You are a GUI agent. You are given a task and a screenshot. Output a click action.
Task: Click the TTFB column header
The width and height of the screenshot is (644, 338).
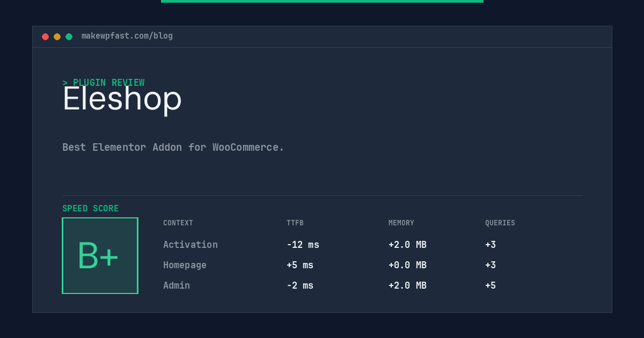click(295, 223)
